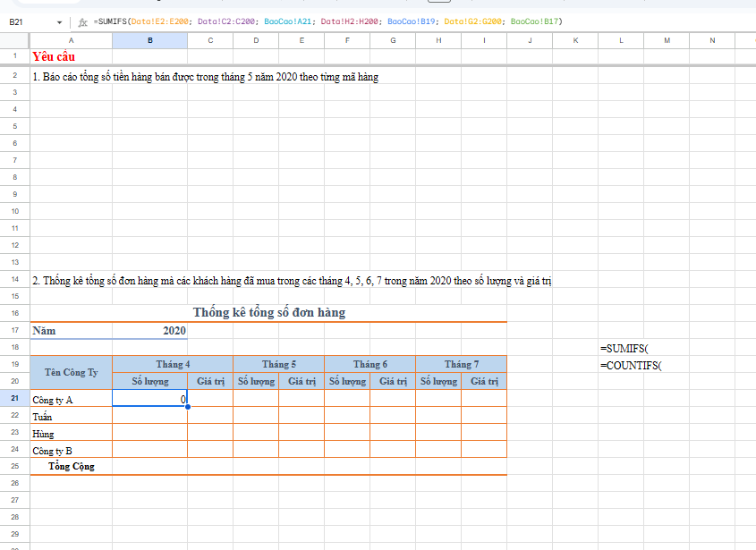The image size is (756, 550).
Task: Click the SUMIFS formula in formula bar
Action: tap(327, 21)
